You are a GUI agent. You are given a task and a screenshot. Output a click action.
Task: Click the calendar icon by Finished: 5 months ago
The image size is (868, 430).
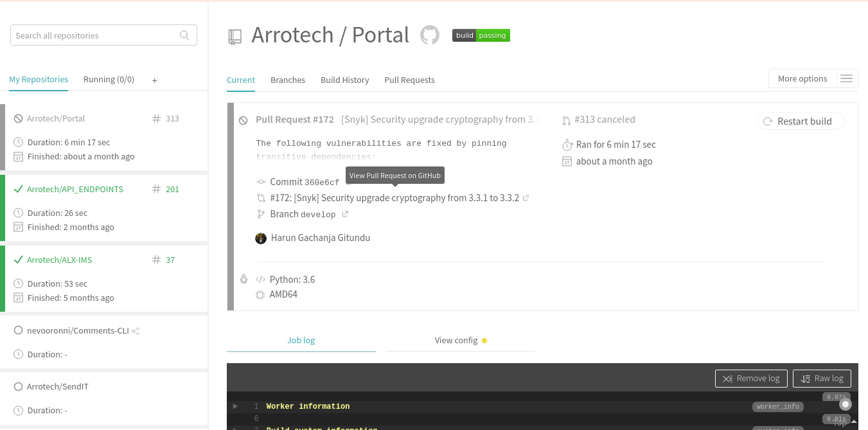[19, 298]
